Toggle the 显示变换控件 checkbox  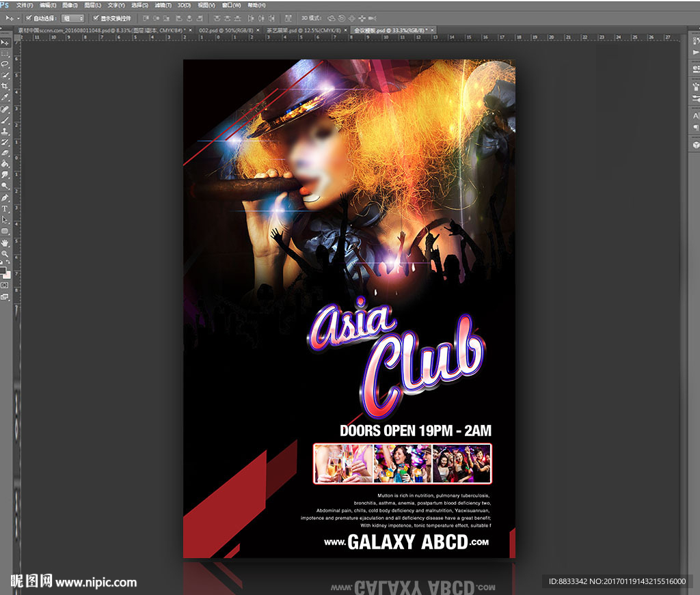(96, 18)
